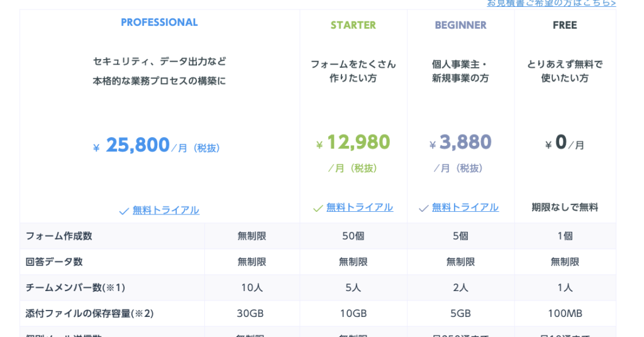Viewport: 644px width, 337px height.
Task: Click the green checkmark beside STARTER 無料トライアル
Action: click(318, 208)
